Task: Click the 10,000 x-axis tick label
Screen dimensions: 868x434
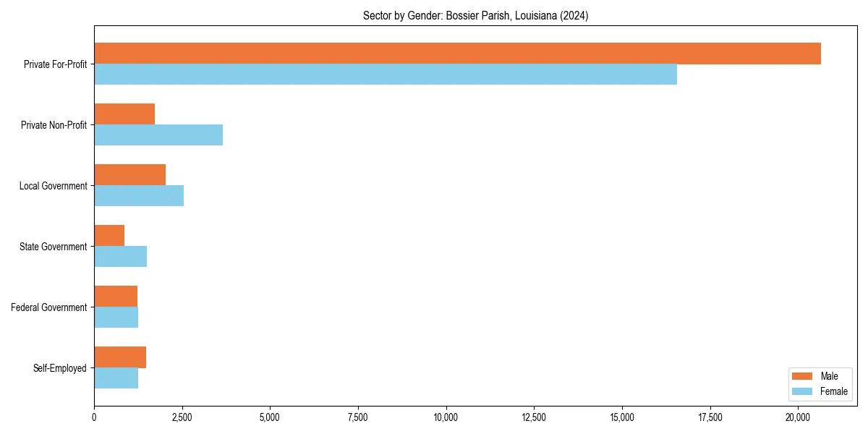Action: (x=446, y=418)
